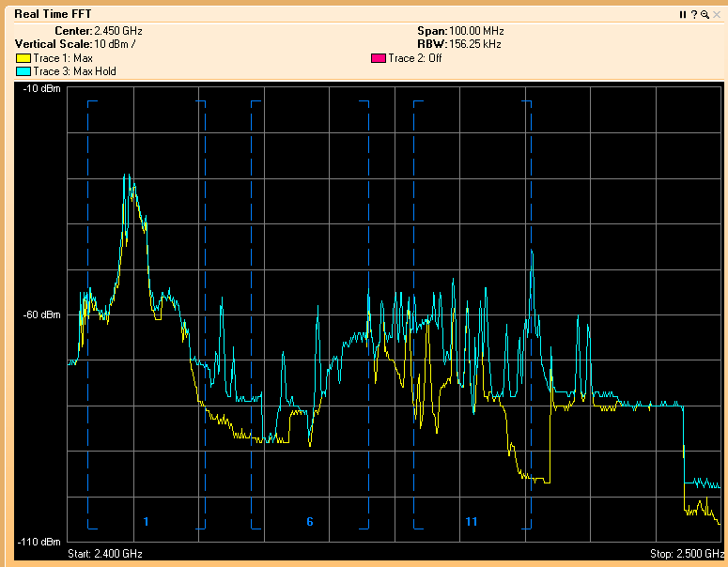Click the cyan Trace 3 color swatch
The height and width of the screenshot is (567, 728).
point(23,71)
